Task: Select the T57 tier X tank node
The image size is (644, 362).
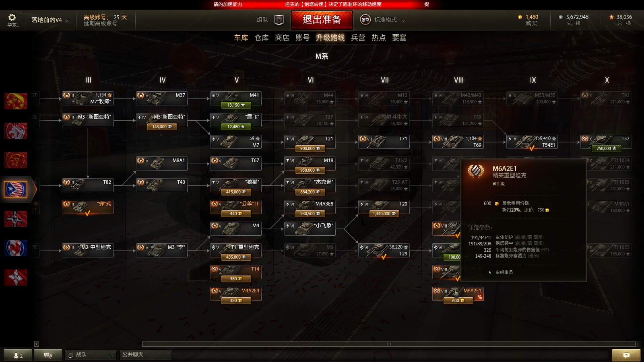Action: point(606,142)
